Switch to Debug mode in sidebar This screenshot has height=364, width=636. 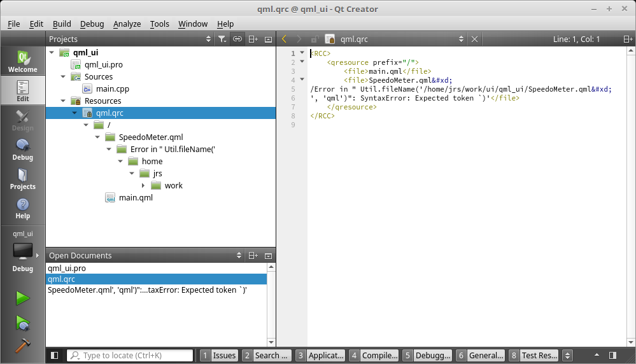pos(22,150)
